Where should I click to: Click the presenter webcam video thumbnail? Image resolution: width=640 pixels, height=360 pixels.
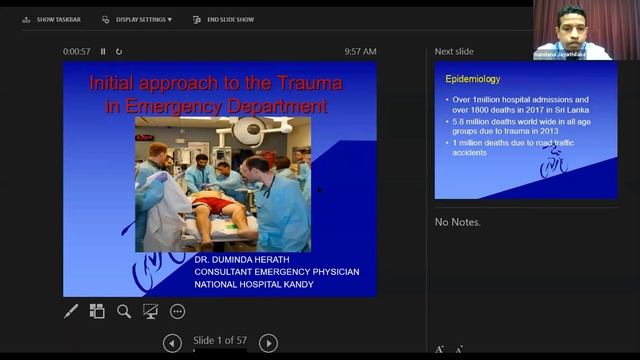586,30
